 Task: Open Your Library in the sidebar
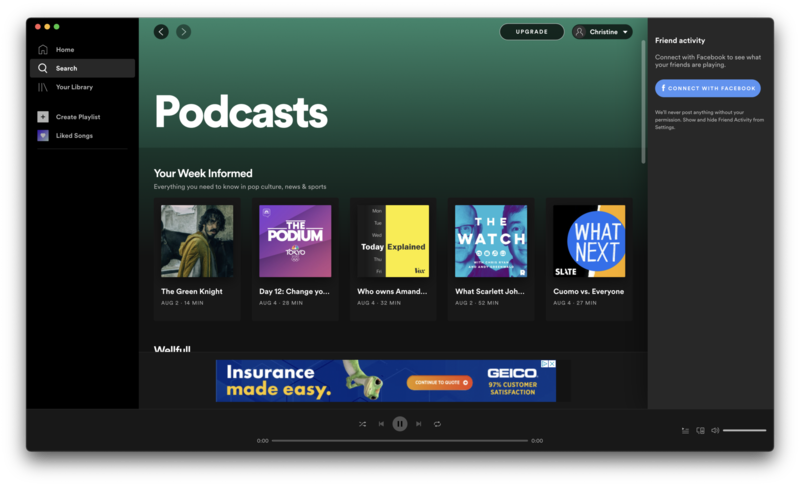pyautogui.click(x=82, y=87)
